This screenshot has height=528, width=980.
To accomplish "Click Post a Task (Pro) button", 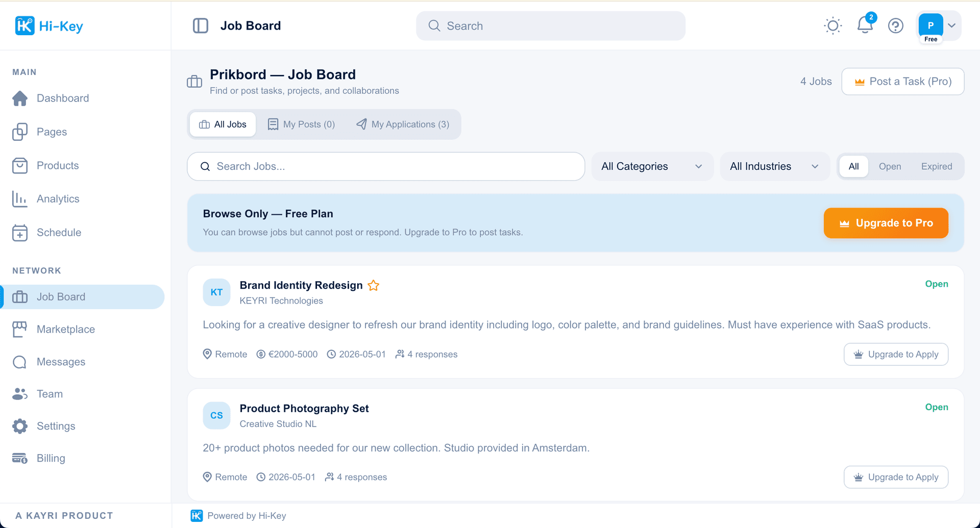I will (x=902, y=82).
